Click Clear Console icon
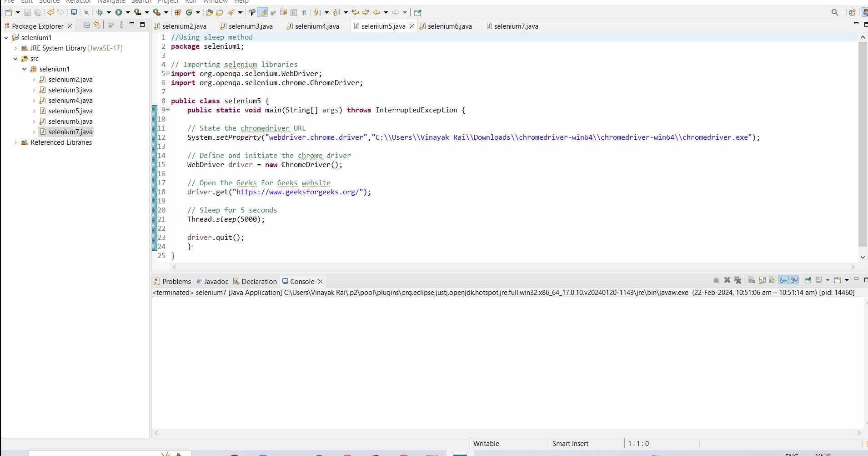This screenshot has width=868, height=456. click(x=752, y=280)
